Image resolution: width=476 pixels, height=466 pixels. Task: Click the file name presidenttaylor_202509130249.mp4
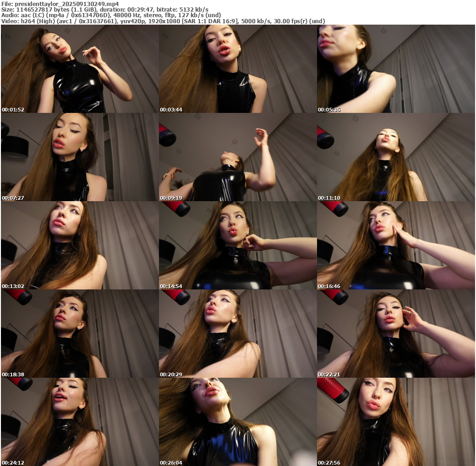click(67, 4)
